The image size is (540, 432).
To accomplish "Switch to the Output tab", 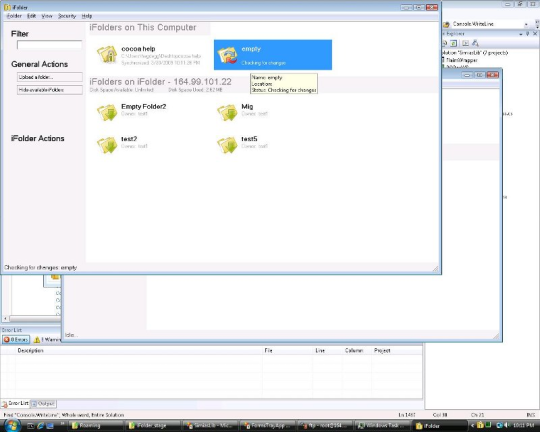I will [43, 403].
